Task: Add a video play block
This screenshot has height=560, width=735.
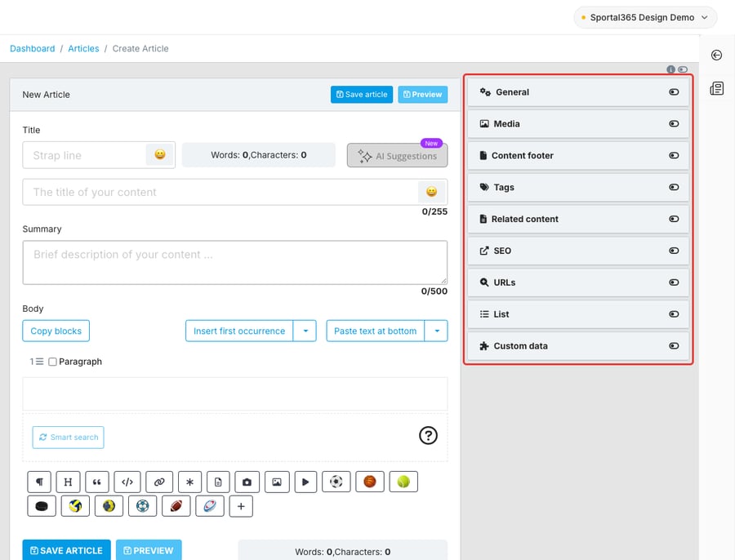Action: tap(305, 482)
